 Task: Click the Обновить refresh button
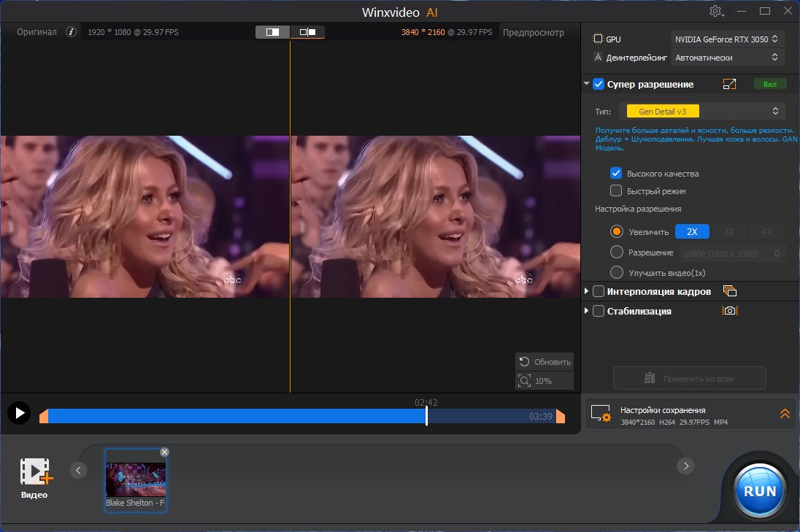pos(545,362)
